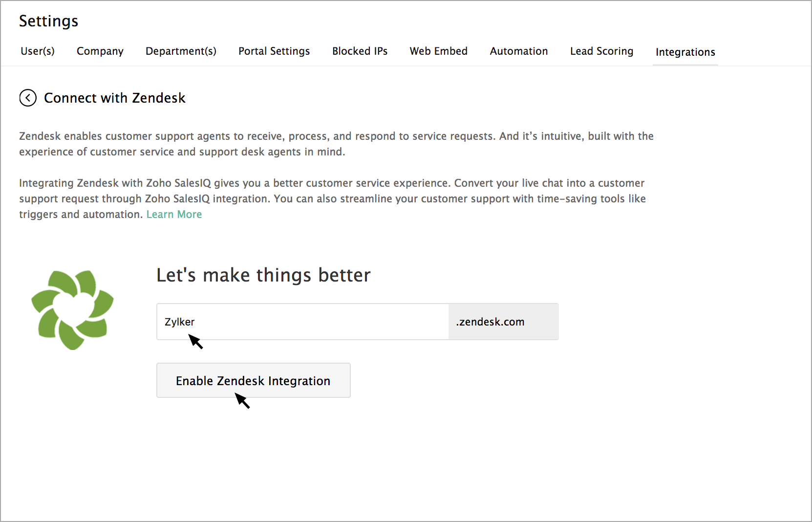This screenshot has height=522, width=812.
Task: Click the green Zendesk flower logo
Action: pos(72,310)
